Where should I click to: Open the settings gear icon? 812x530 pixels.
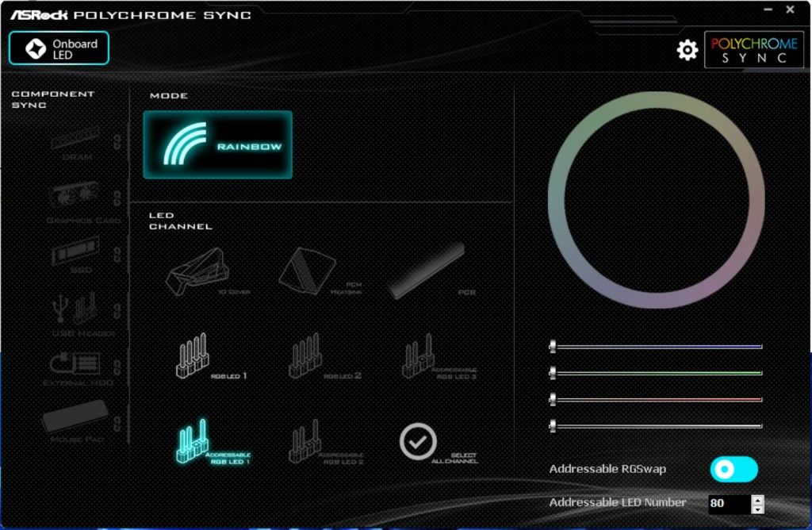coord(688,50)
